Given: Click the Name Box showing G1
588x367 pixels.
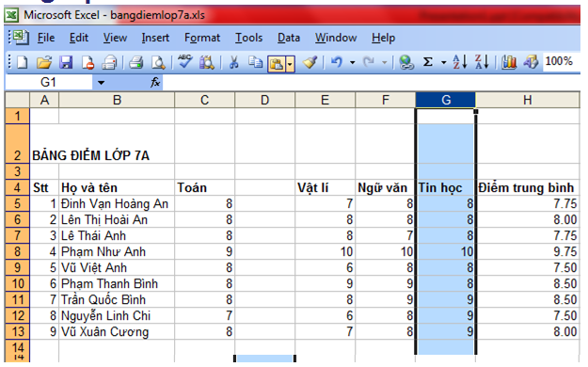Looking at the screenshot, I should pyautogui.click(x=49, y=82).
